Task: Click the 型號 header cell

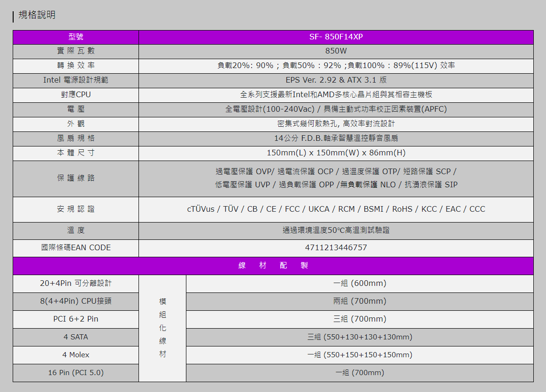Action: [x=76, y=37]
